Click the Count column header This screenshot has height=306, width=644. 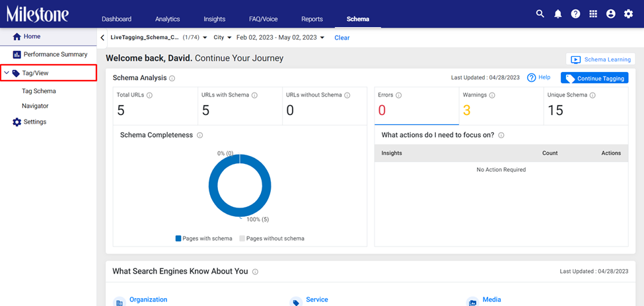click(x=550, y=153)
